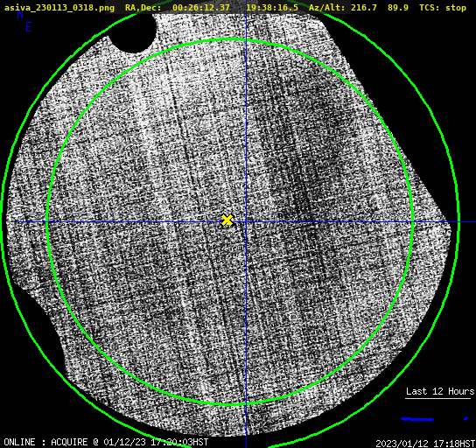
Task: Click the blue N compass label
Action: [x=20, y=14]
